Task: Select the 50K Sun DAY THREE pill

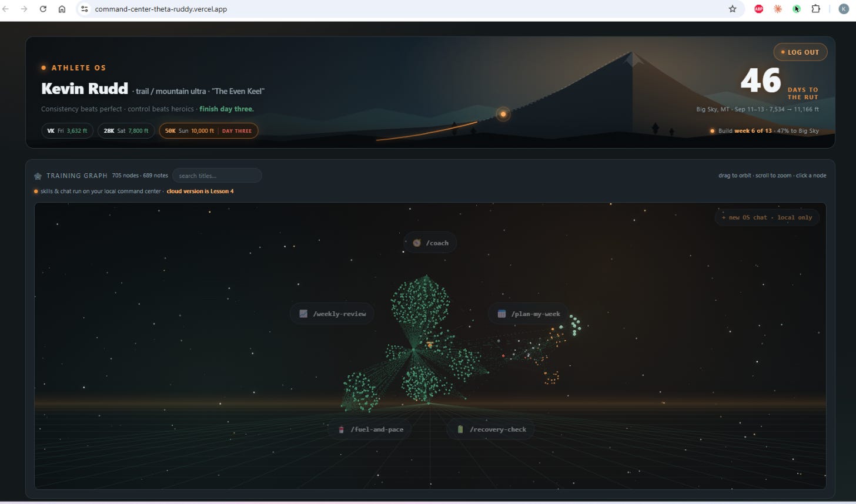Action: [x=208, y=131]
